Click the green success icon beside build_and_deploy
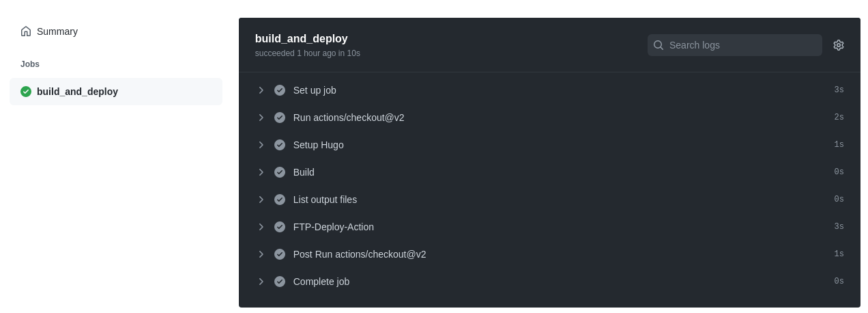This screenshot has height=313, width=868. [x=26, y=92]
